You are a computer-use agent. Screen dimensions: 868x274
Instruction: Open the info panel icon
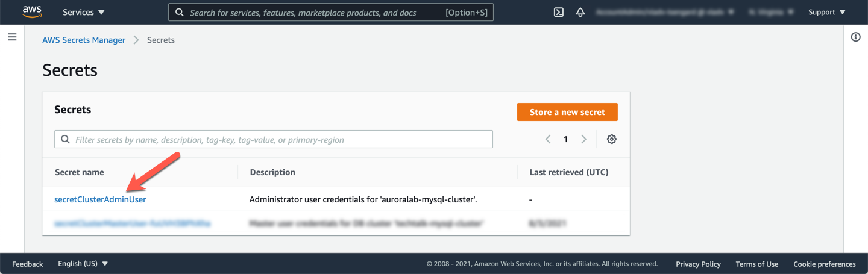click(x=855, y=37)
